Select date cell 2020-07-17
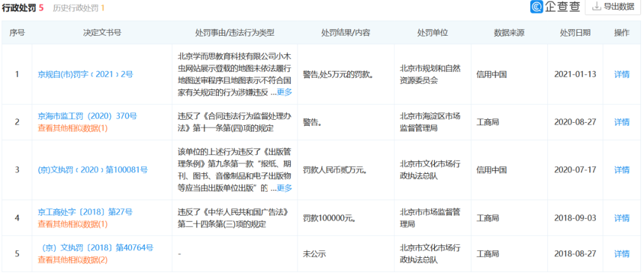Screen dimensions: 644x274 tap(575, 170)
